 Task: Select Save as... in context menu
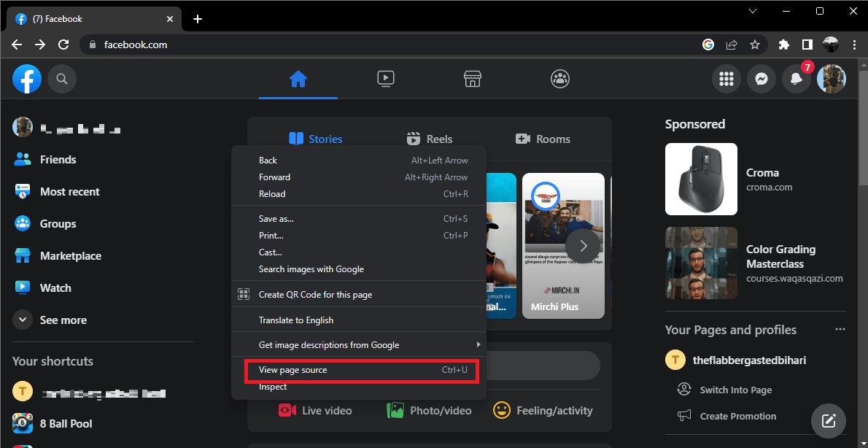[359, 219]
